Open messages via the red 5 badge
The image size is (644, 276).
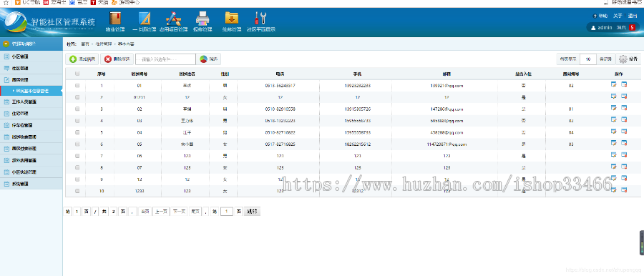632,27
